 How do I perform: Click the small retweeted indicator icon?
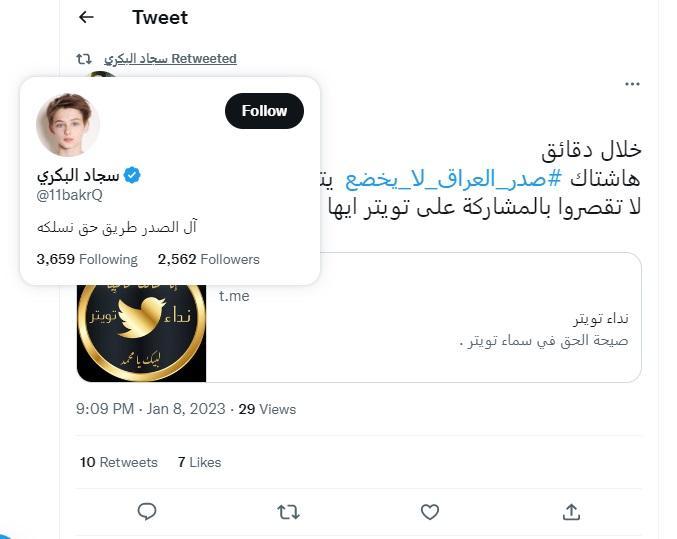pyautogui.click(x=84, y=59)
